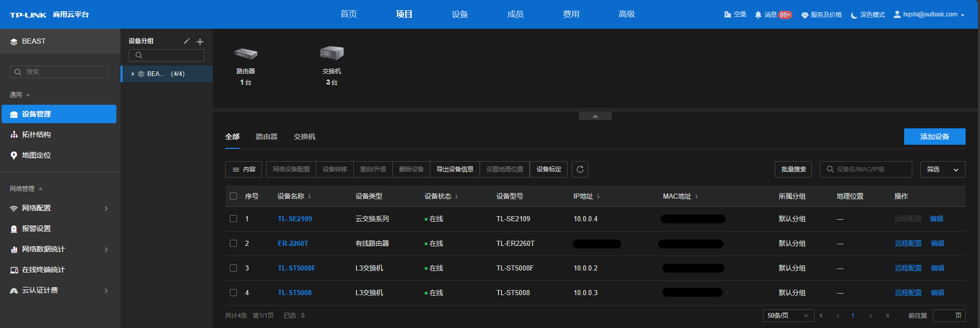Open the filter dropdown
The height and width of the screenshot is (328, 980).
pyautogui.click(x=943, y=169)
